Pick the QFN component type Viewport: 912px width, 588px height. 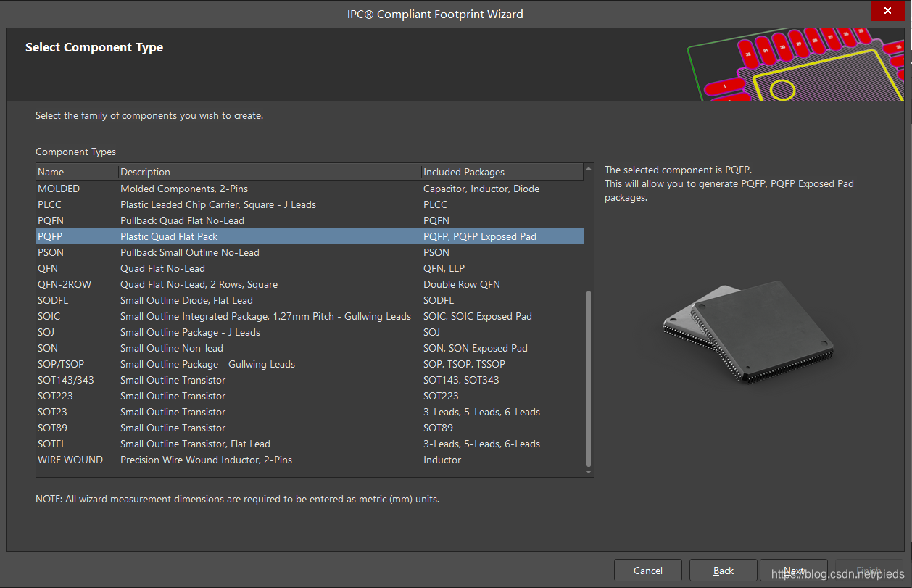(48, 268)
